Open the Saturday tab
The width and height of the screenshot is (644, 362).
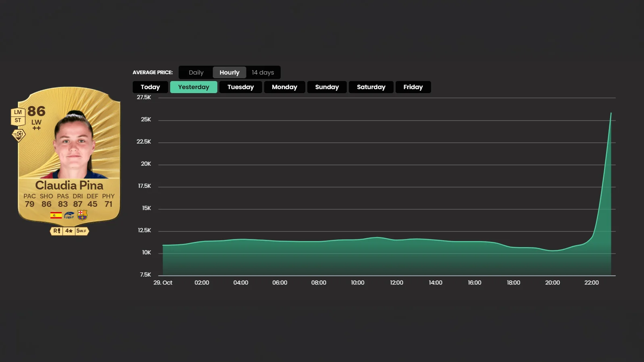(371, 87)
